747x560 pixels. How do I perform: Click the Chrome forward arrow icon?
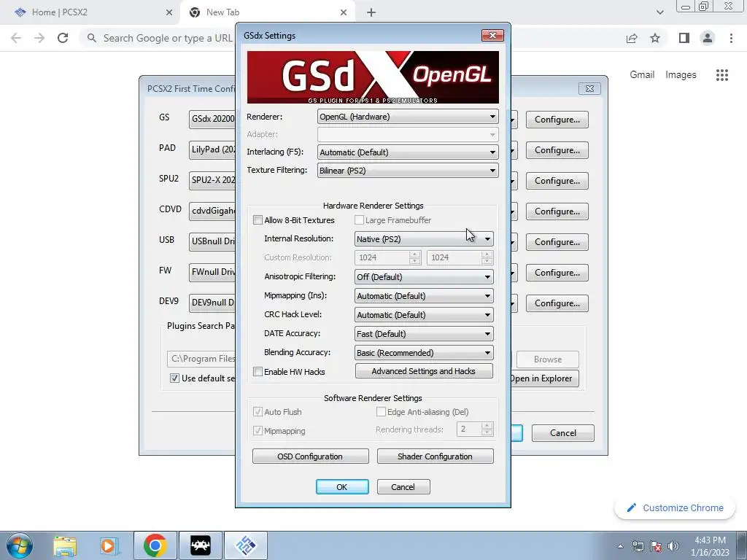39,38
